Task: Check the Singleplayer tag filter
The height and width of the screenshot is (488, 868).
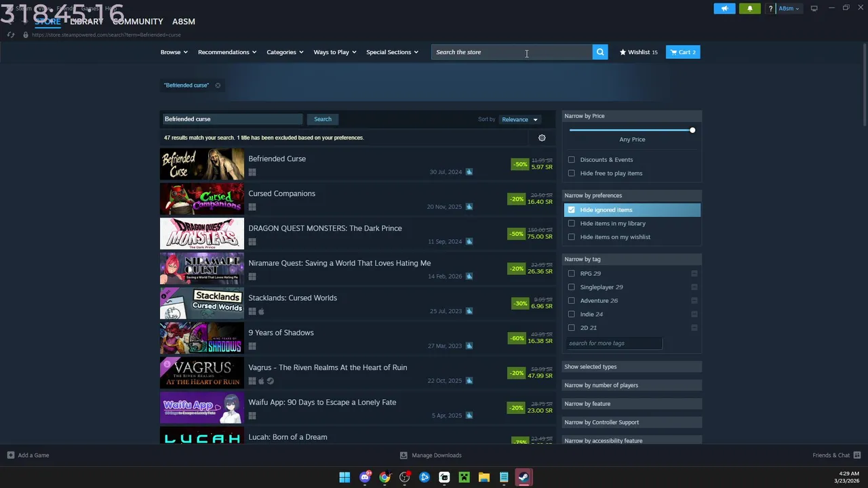Action: pyautogui.click(x=572, y=287)
